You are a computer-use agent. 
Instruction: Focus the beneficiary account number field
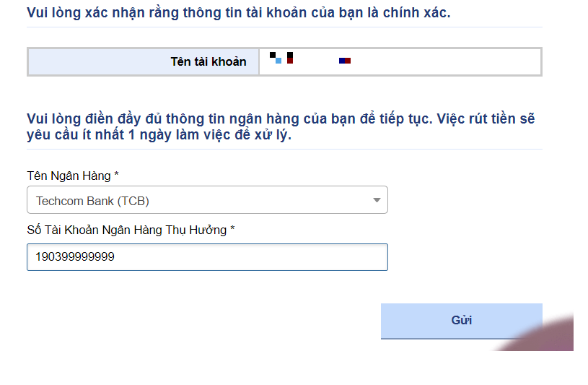[x=207, y=257]
